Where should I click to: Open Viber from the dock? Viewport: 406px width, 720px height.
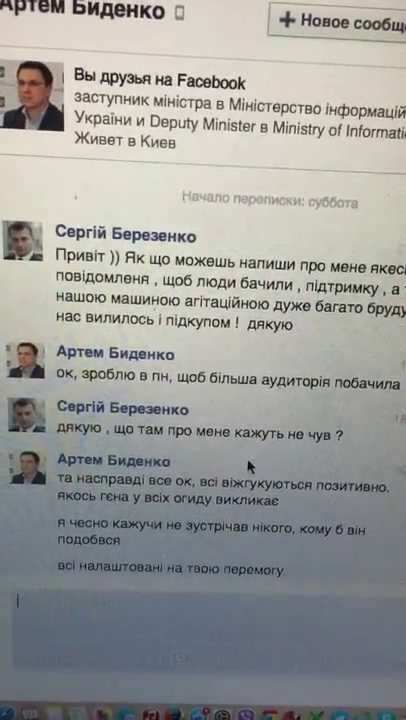click(x=247, y=715)
